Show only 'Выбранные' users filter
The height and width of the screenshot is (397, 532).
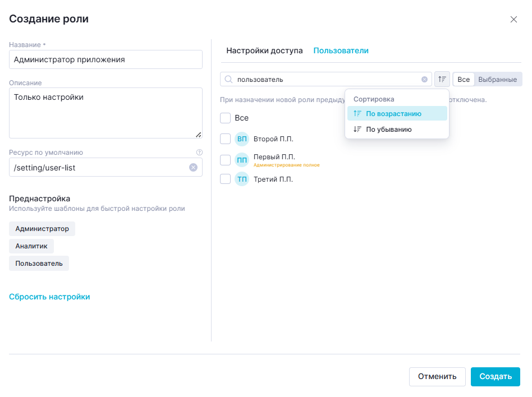[x=497, y=80]
